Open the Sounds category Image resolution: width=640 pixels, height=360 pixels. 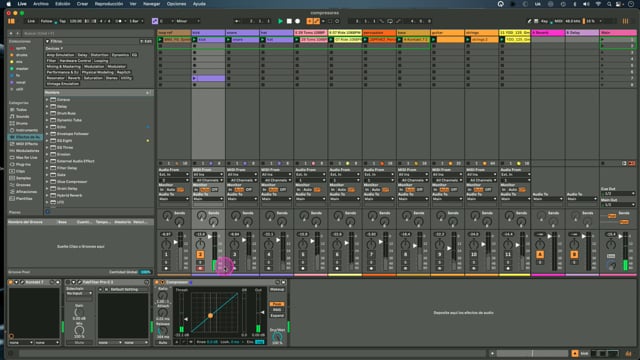[22, 116]
